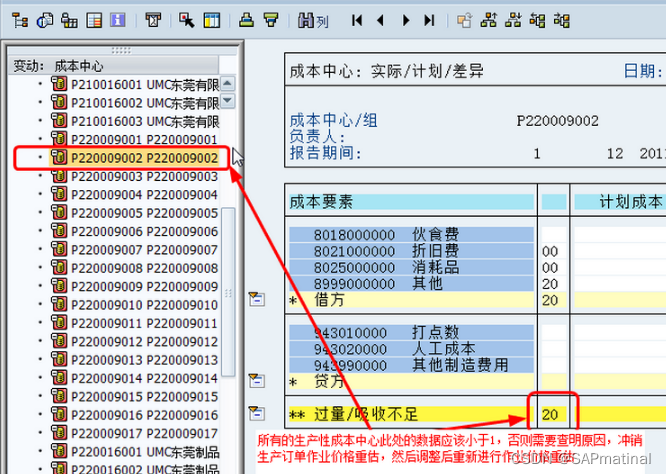
Task: Click the expand hierarchy upward icon
Action: 488,20
